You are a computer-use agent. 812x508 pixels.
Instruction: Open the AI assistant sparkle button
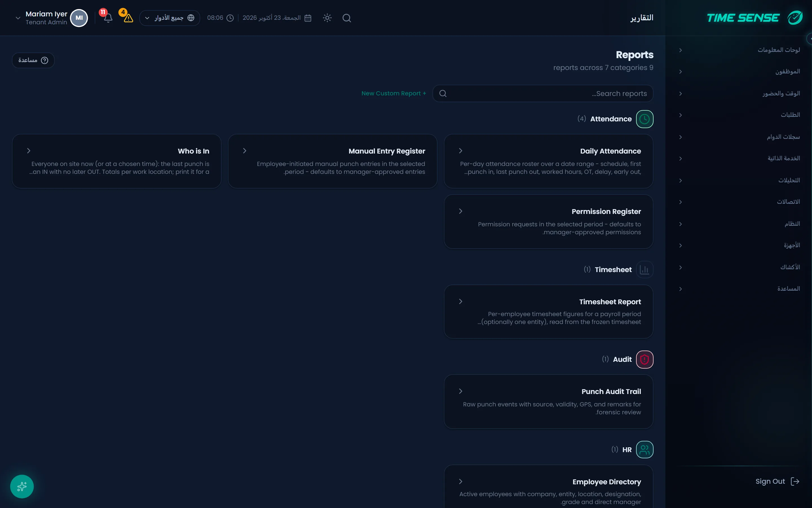(x=22, y=486)
